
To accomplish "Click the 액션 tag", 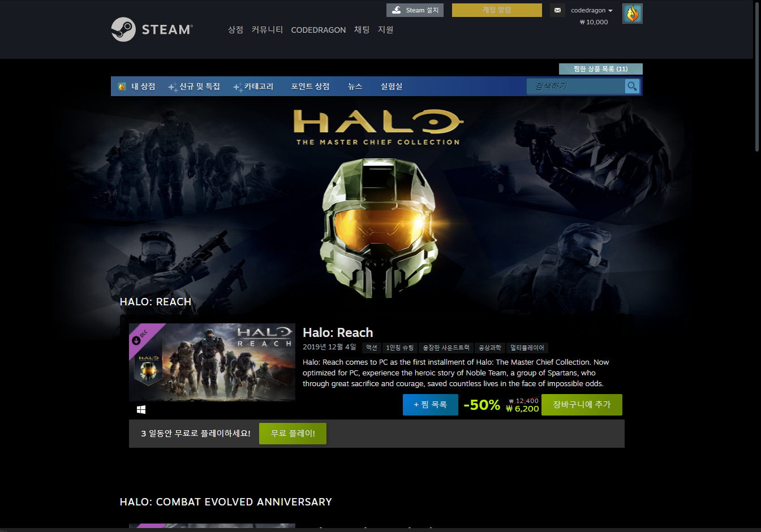I will [371, 348].
